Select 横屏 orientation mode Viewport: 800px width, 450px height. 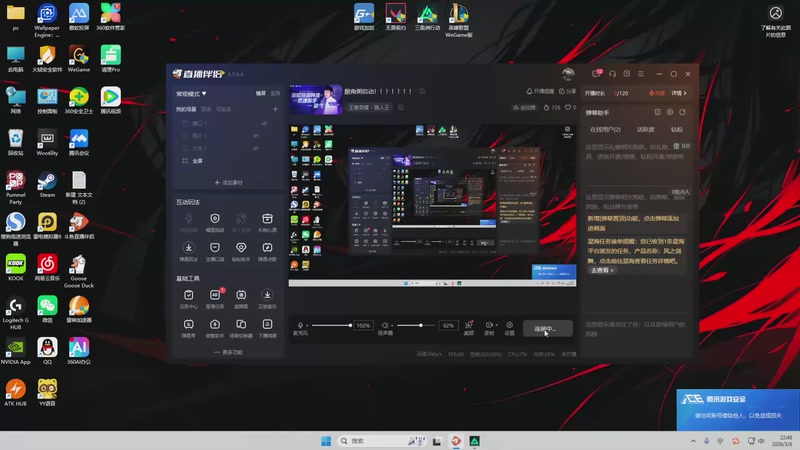(x=261, y=94)
